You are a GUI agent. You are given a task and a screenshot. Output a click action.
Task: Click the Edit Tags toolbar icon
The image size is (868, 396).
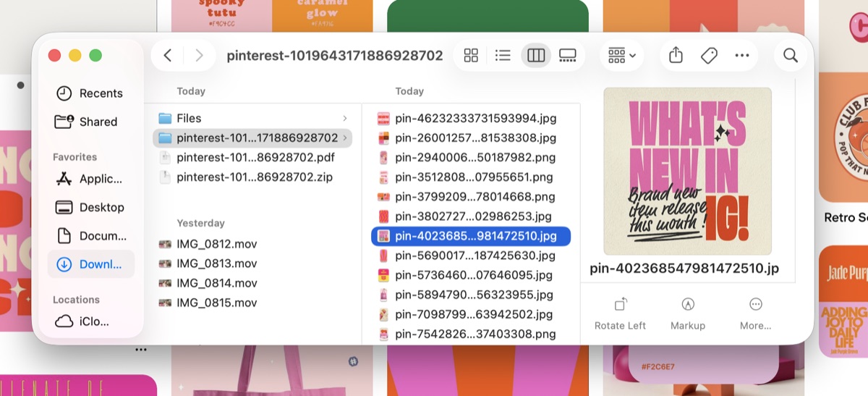click(709, 56)
